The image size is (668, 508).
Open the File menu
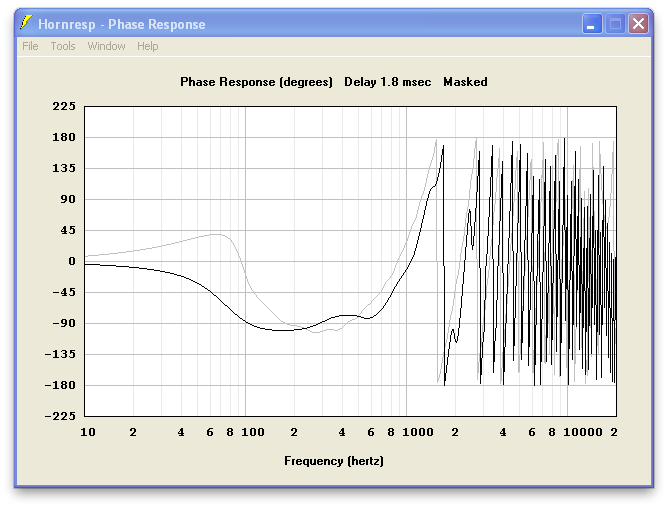[30, 46]
